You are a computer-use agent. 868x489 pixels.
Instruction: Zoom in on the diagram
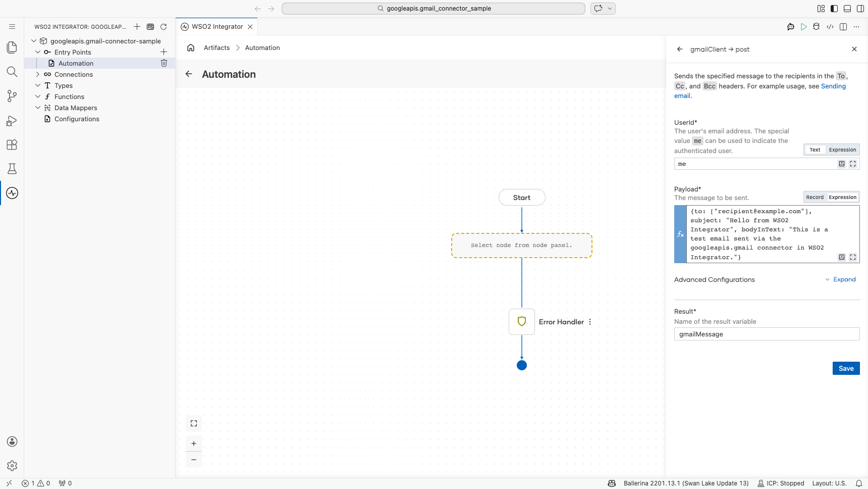194,444
